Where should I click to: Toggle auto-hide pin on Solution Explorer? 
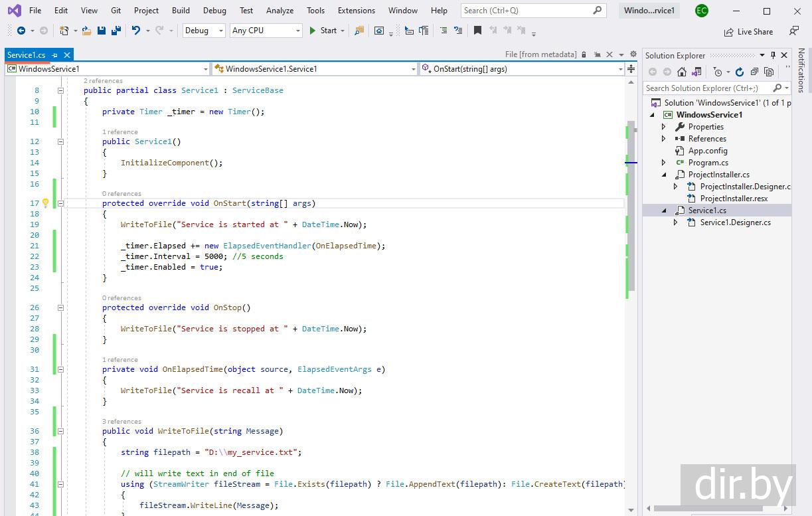tap(773, 55)
